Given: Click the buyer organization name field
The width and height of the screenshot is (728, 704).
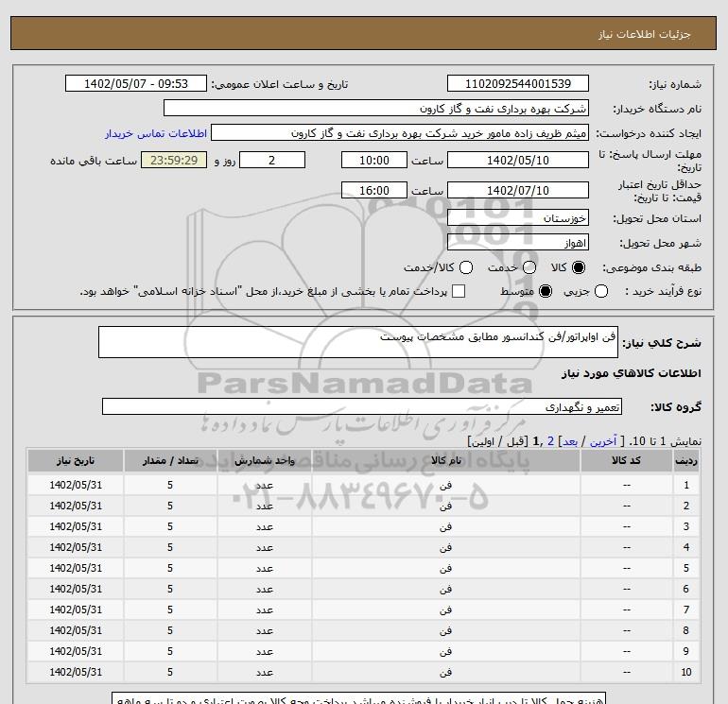Looking at the screenshot, I should click(x=376, y=108).
